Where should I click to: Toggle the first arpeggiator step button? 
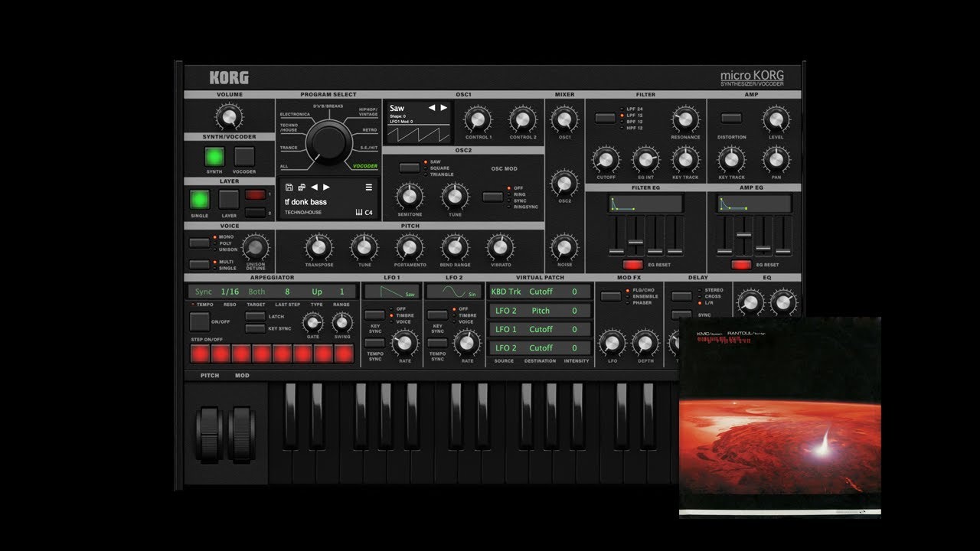tap(200, 353)
